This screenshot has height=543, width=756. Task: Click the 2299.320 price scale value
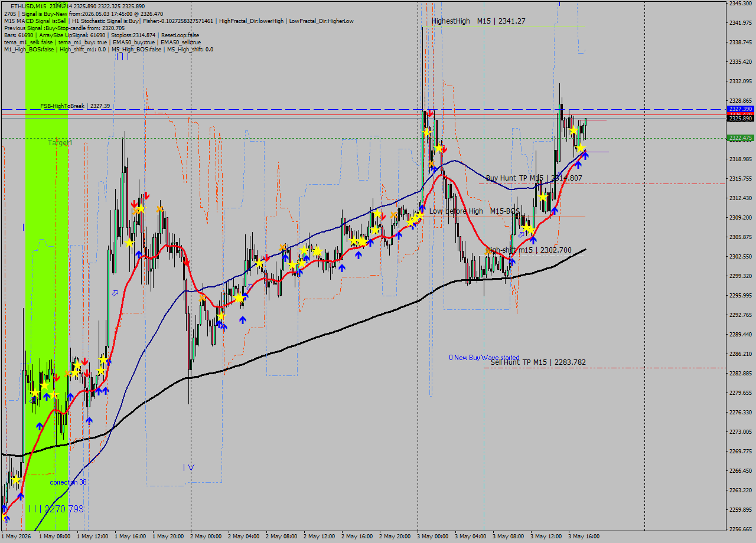741,276
